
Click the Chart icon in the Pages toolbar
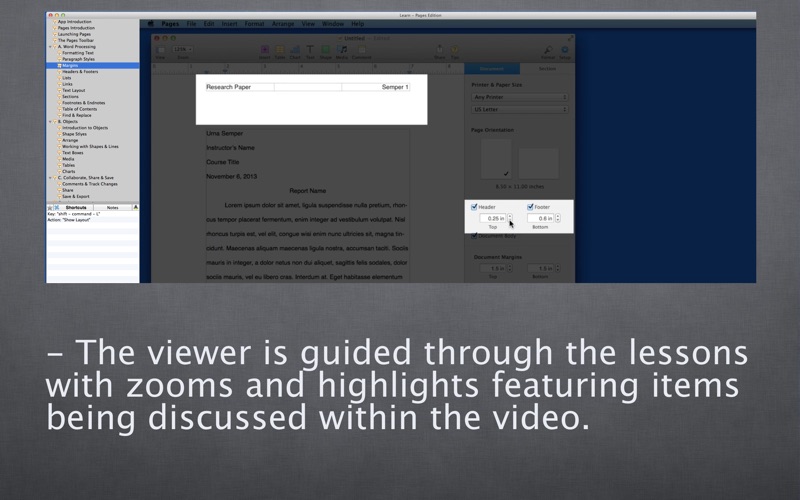click(295, 49)
